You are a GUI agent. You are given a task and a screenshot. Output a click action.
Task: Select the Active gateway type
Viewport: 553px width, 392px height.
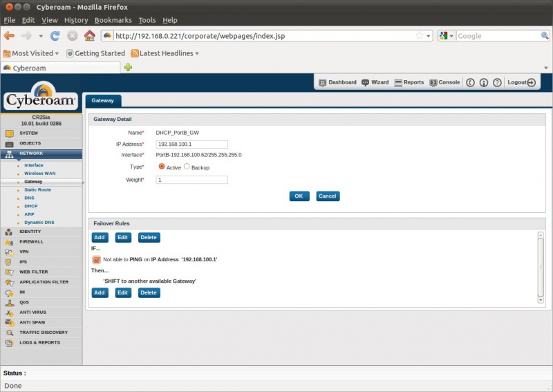click(x=162, y=167)
